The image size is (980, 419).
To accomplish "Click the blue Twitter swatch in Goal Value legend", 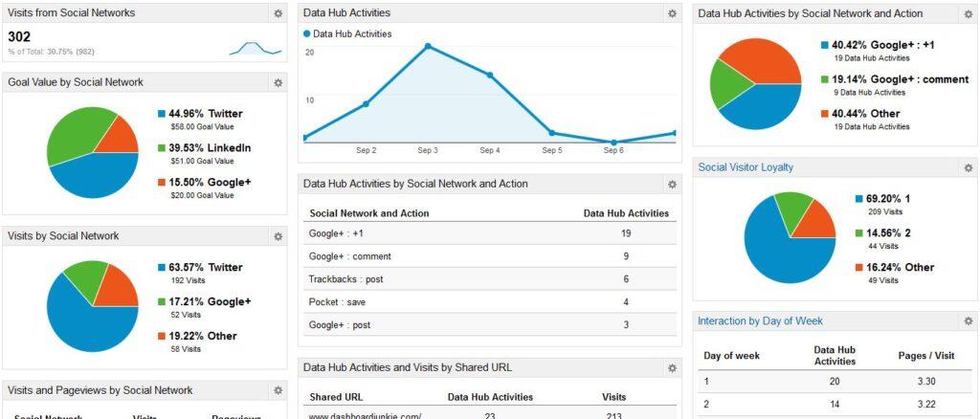I will click(x=162, y=114).
